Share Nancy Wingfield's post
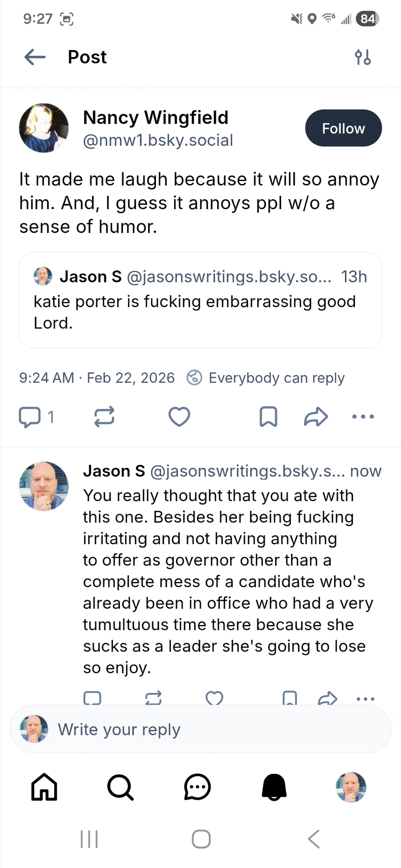 pos(315,417)
